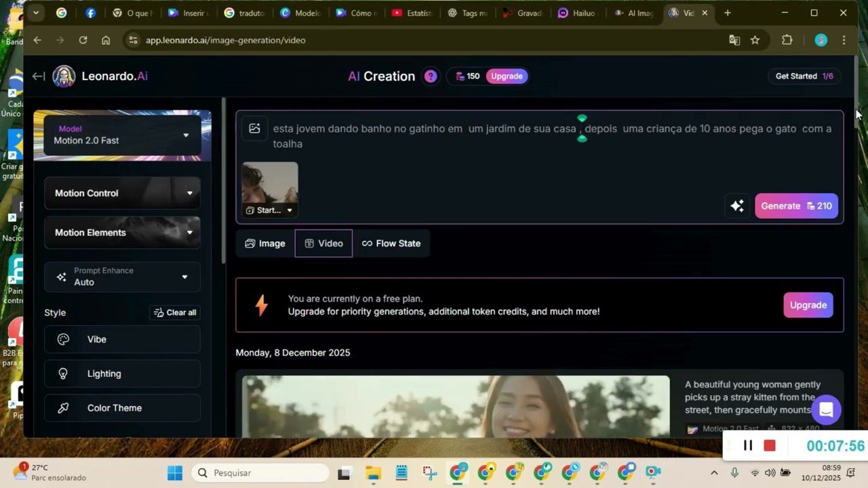Image resolution: width=868 pixels, height=488 pixels.
Task: Click the translate page icon in address bar
Action: click(734, 41)
